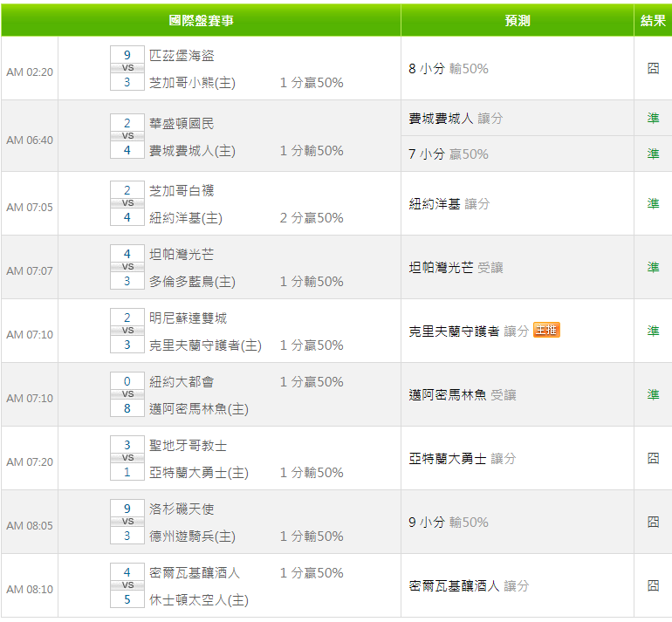
Task: Click the 囧 result for 洛杉磯天使 game
Action: [x=653, y=523]
